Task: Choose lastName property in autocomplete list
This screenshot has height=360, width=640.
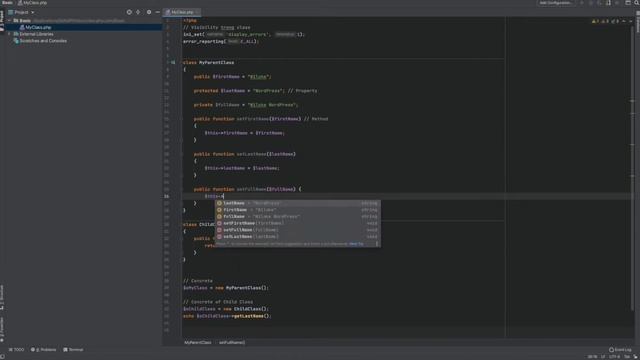Action: 298,203
